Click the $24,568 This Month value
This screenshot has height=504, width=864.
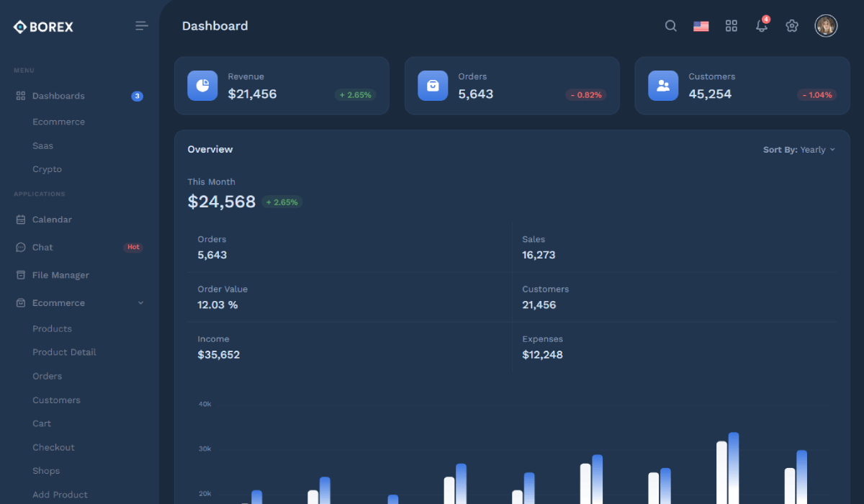222,202
